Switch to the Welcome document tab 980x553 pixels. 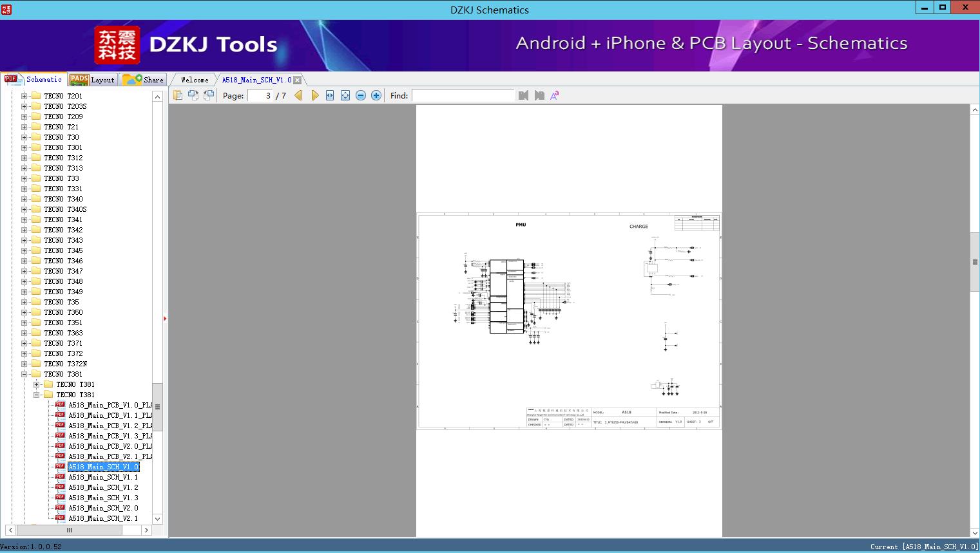pyautogui.click(x=195, y=80)
